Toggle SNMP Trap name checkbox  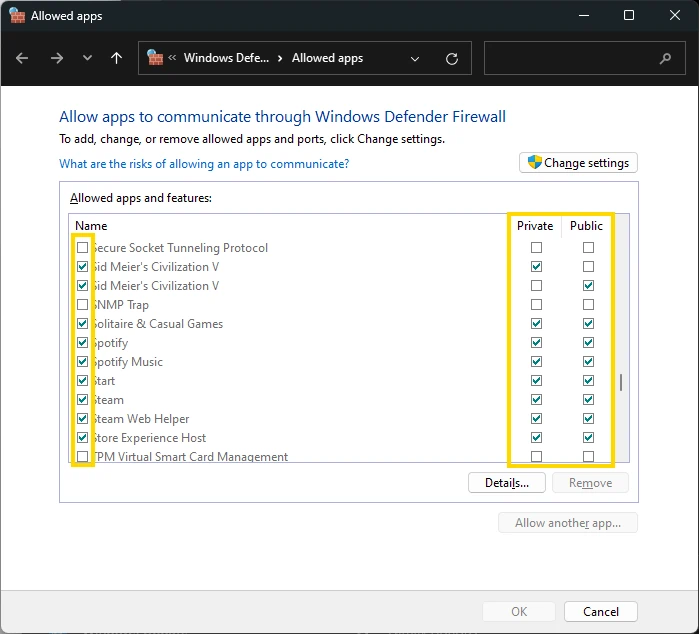[x=82, y=305]
